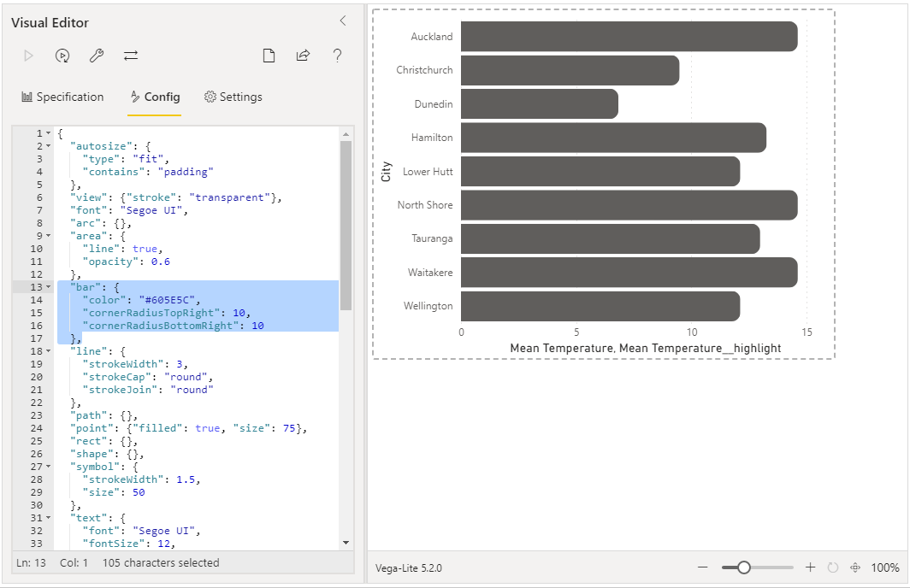Fold the "bar" block on line 13

tap(48, 287)
